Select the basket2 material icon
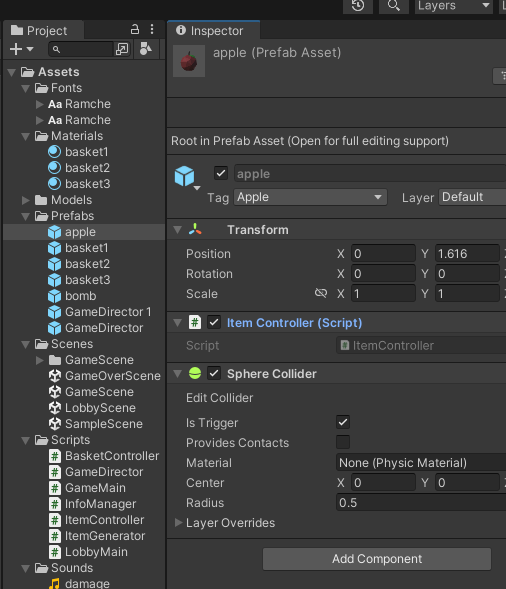 (54, 168)
